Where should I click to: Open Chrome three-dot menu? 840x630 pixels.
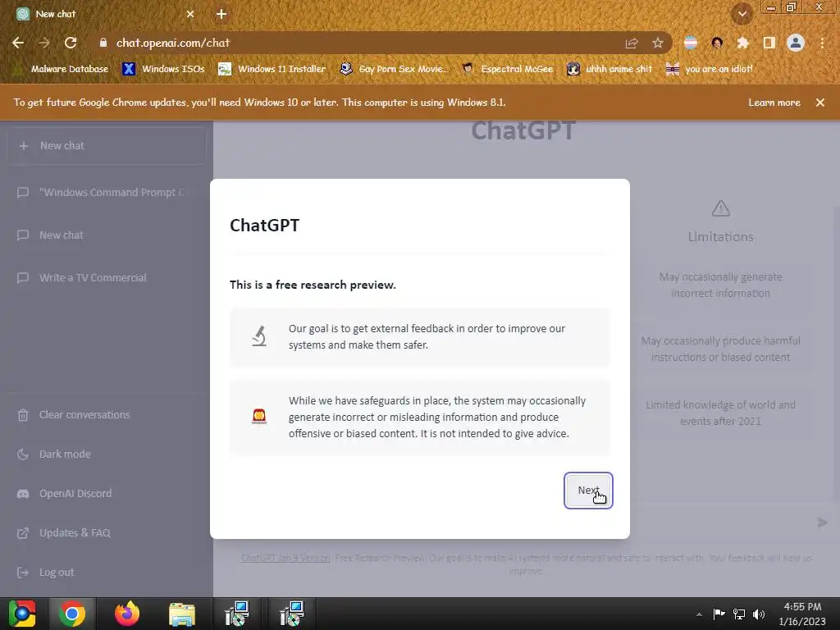click(x=822, y=43)
